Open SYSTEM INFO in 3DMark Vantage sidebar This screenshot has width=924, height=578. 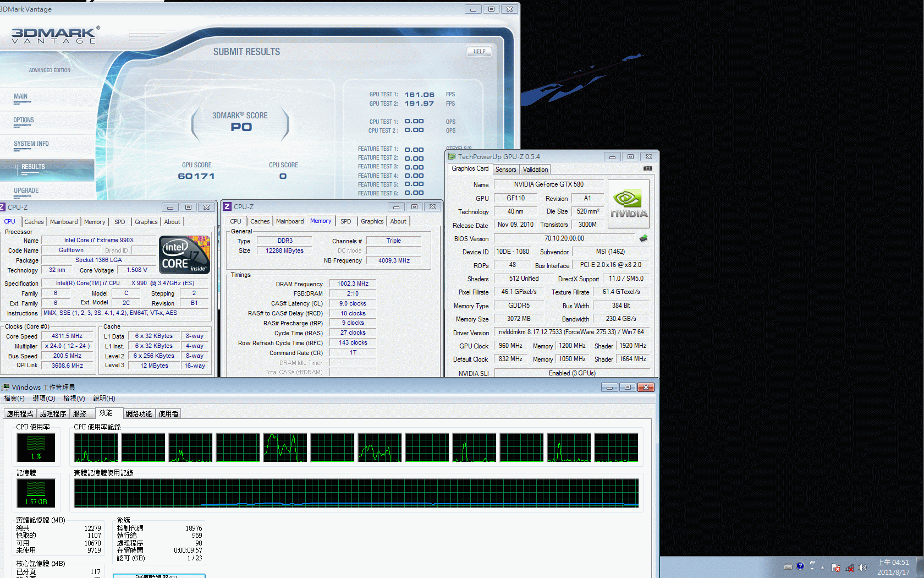click(31, 144)
